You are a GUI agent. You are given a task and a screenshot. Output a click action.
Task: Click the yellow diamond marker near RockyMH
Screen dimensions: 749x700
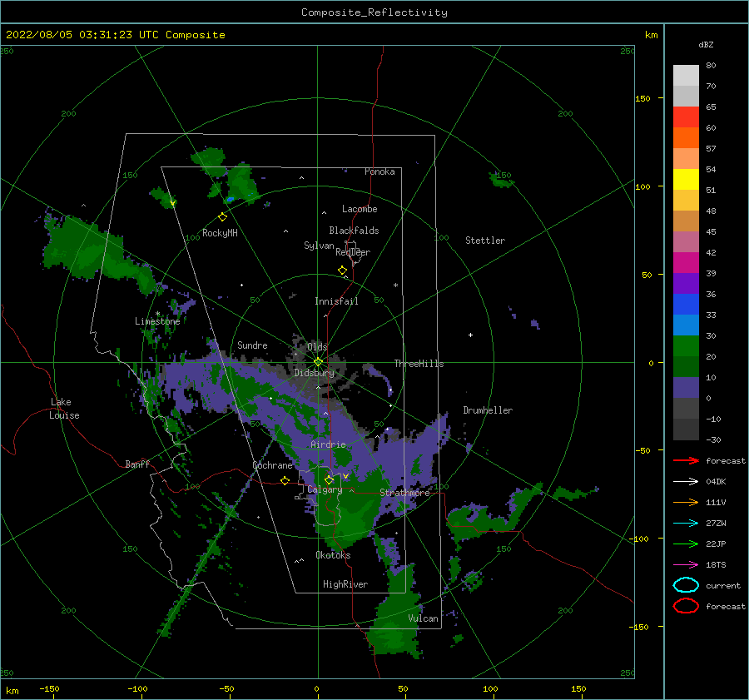point(222,217)
